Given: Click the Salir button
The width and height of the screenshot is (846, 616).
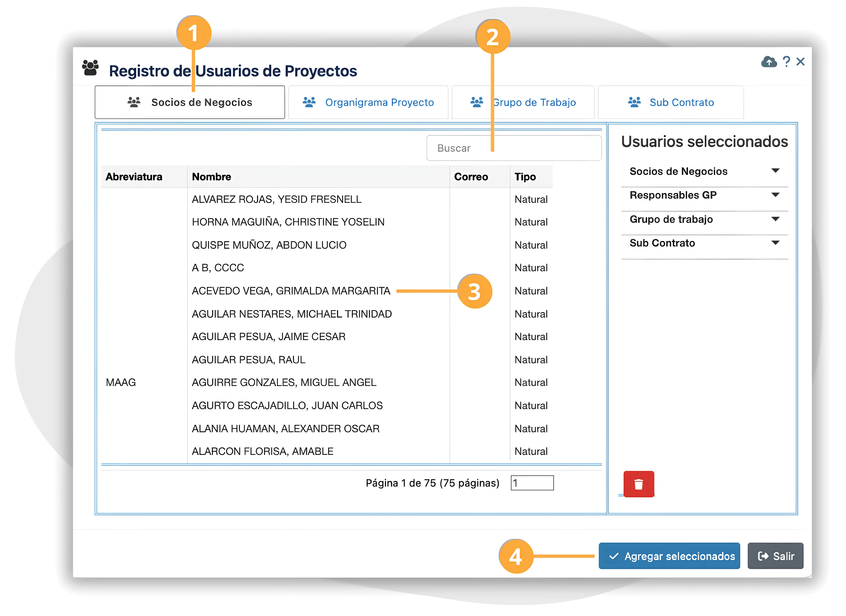Looking at the screenshot, I should 775,556.
